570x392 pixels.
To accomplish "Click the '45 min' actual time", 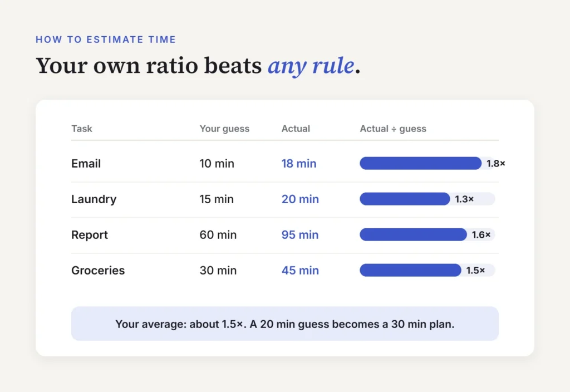I will (x=300, y=271).
